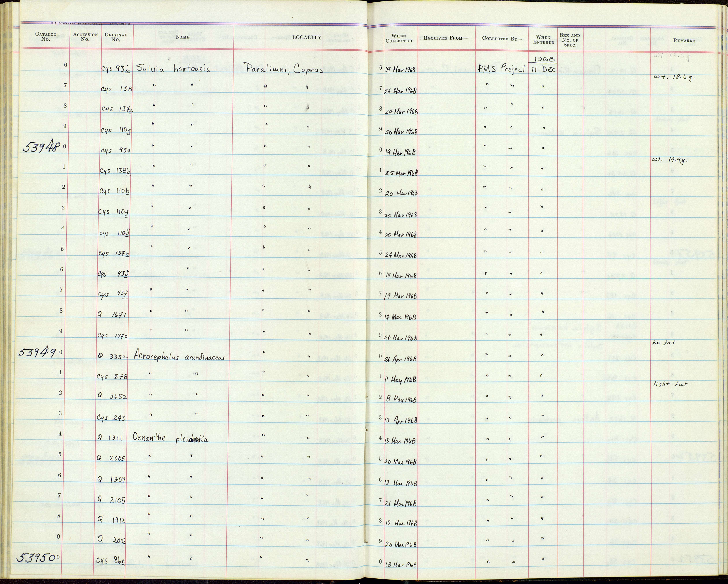The image size is (728, 584).
Task: Click the 'Remarks' column header
Action: pos(684,41)
